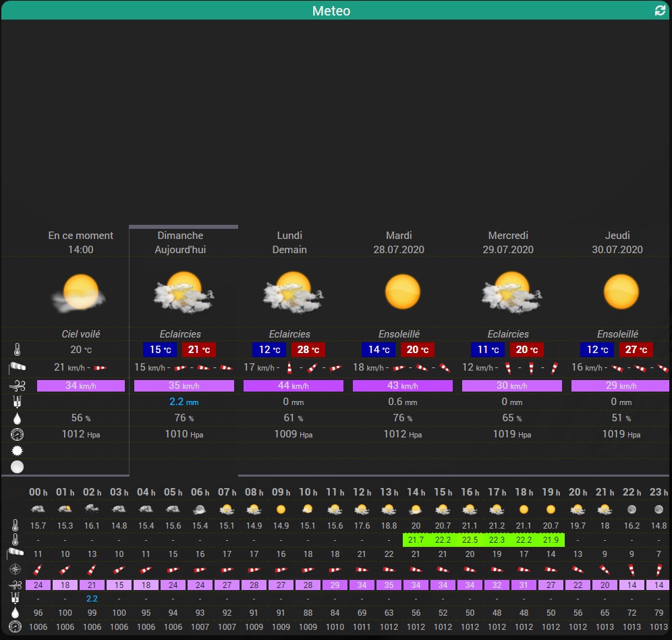Select the Dimanche Aujourd'hui tab
This screenshot has height=640, width=672.
pos(180,242)
